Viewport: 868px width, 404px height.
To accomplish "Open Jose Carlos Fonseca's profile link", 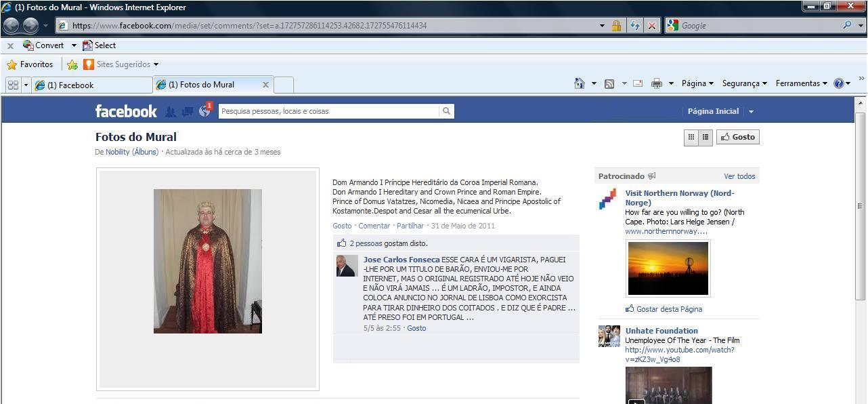I will coord(401,260).
